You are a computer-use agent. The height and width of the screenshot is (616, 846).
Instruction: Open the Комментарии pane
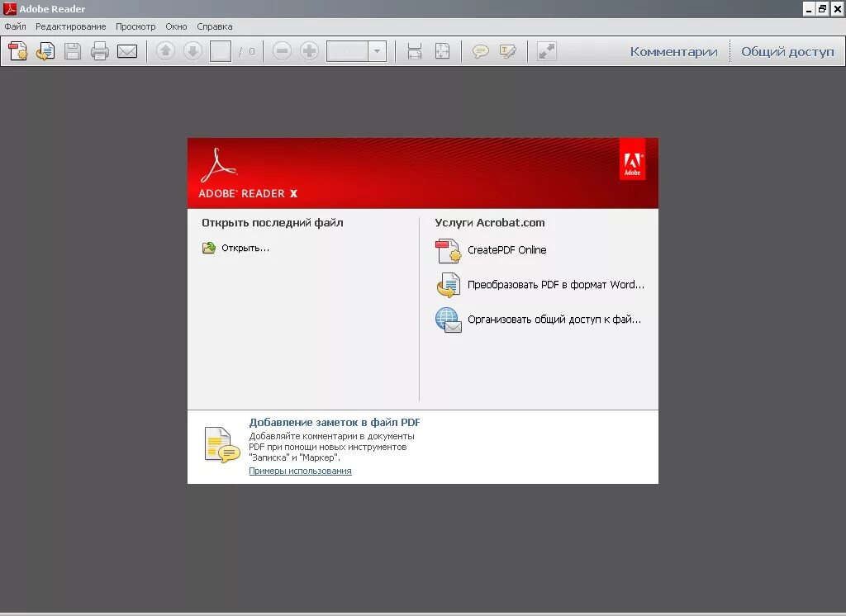674,52
